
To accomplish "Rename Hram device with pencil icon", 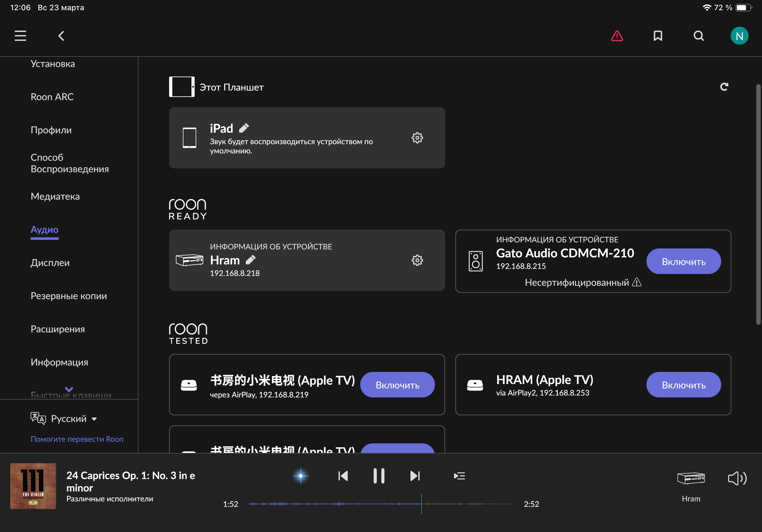I will [250, 260].
